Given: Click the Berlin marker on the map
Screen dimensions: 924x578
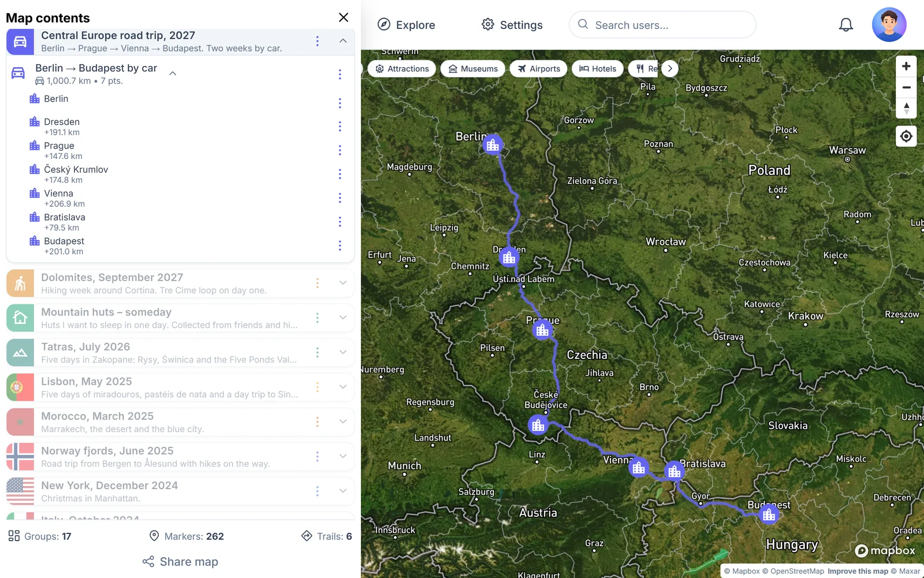Looking at the screenshot, I should tap(493, 144).
